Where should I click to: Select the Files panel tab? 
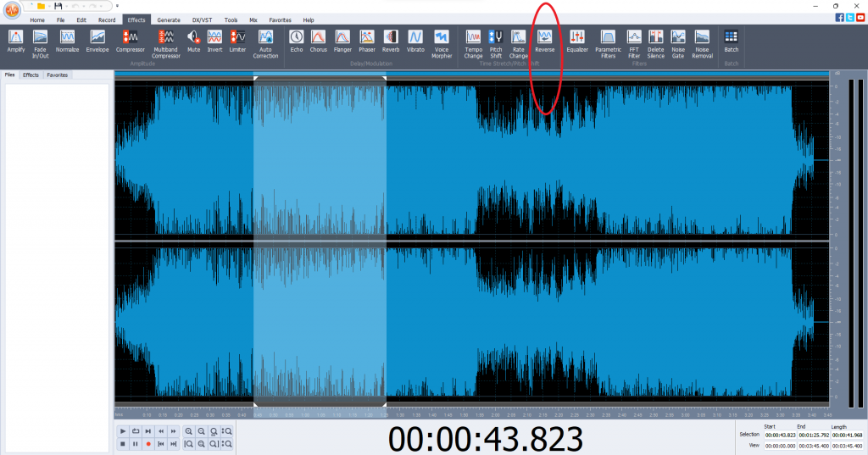pyautogui.click(x=10, y=75)
